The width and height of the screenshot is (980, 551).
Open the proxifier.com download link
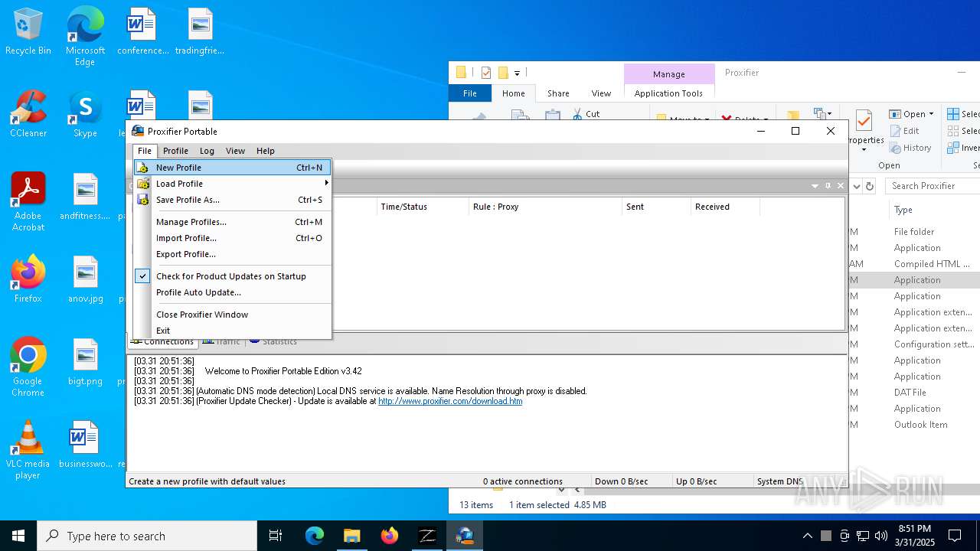(450, 401)
